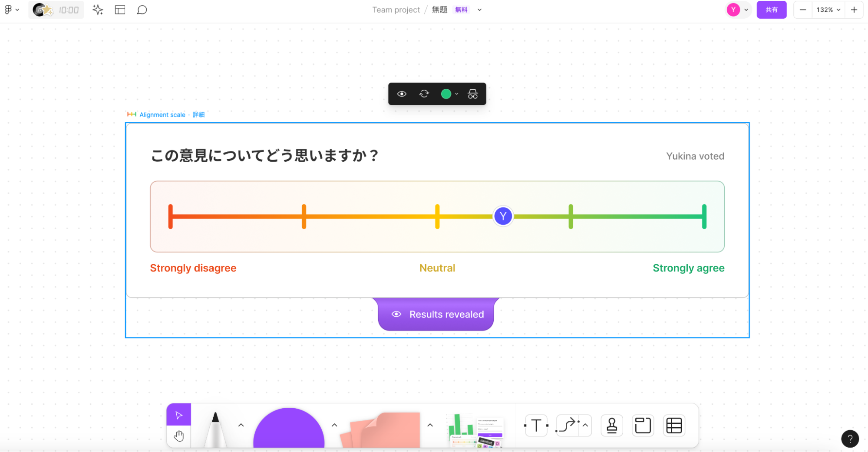Select the cursor move tool
This screenshot has width=868, height=452.
click(x=179, y=415)
